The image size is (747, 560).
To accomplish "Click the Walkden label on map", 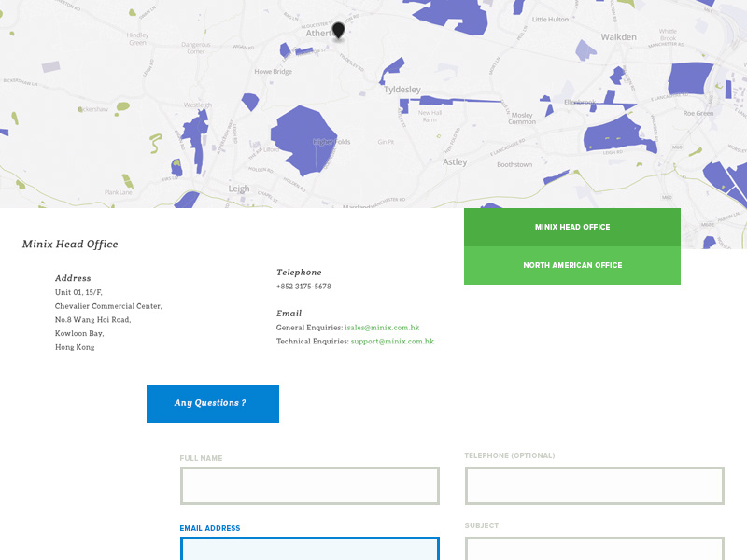I will [x=618, y=37].
